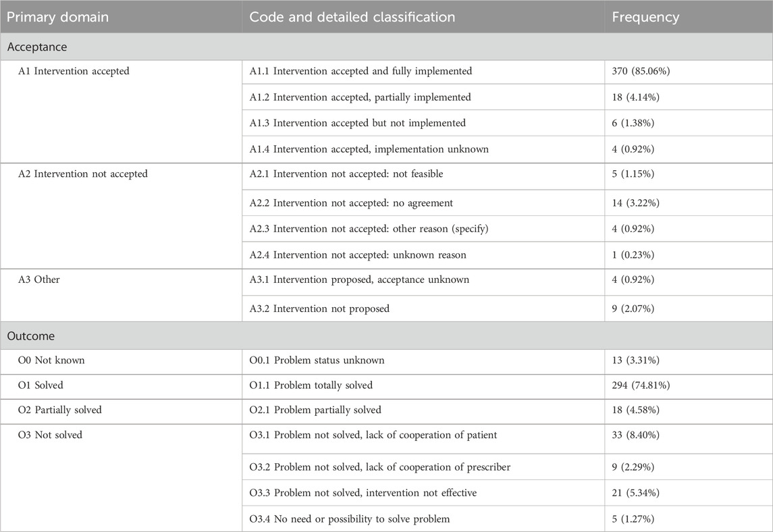This screenshot has height=532, width=773.
Task: Click the '9 (2.07%)' frequency value
Action: coord(633,309)
